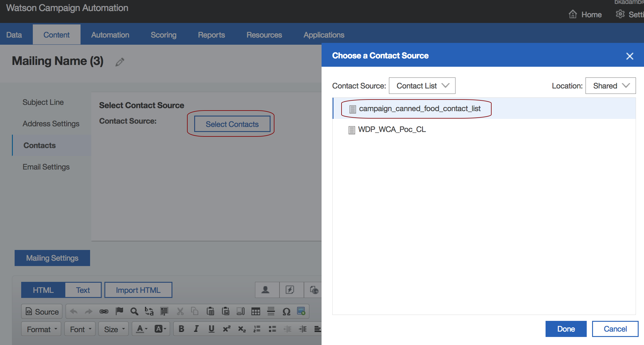Screen dimensions: 644x345
Task: Click the person personalization icon
Action: 265,290
